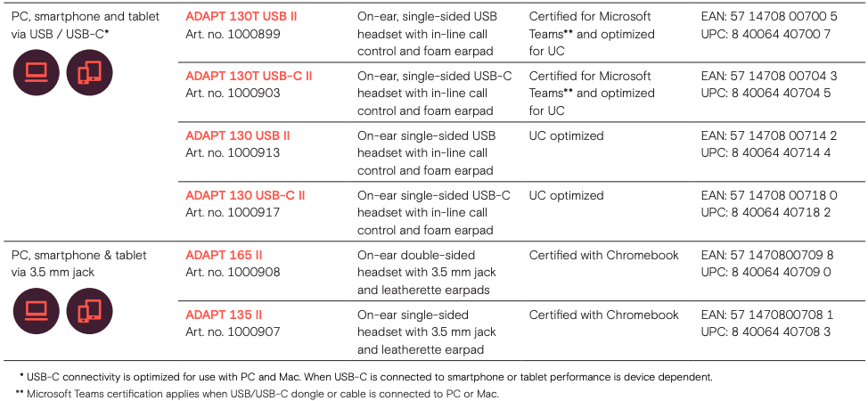Click article number 1000908
The width and height of the screenshot is (868, 401).
point(233,273)
